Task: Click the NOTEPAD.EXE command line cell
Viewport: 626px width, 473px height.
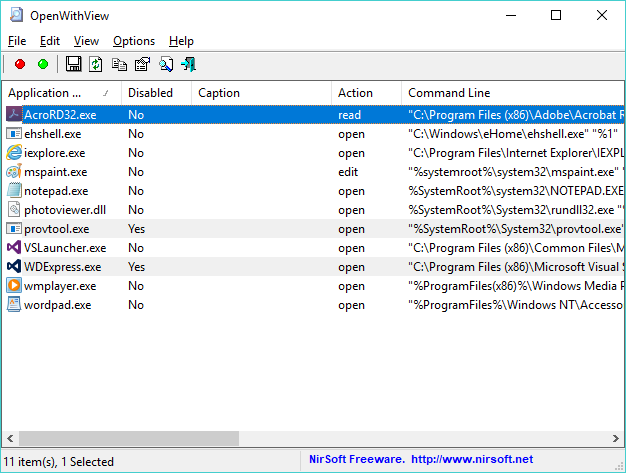Action: [x=515, y=191]
